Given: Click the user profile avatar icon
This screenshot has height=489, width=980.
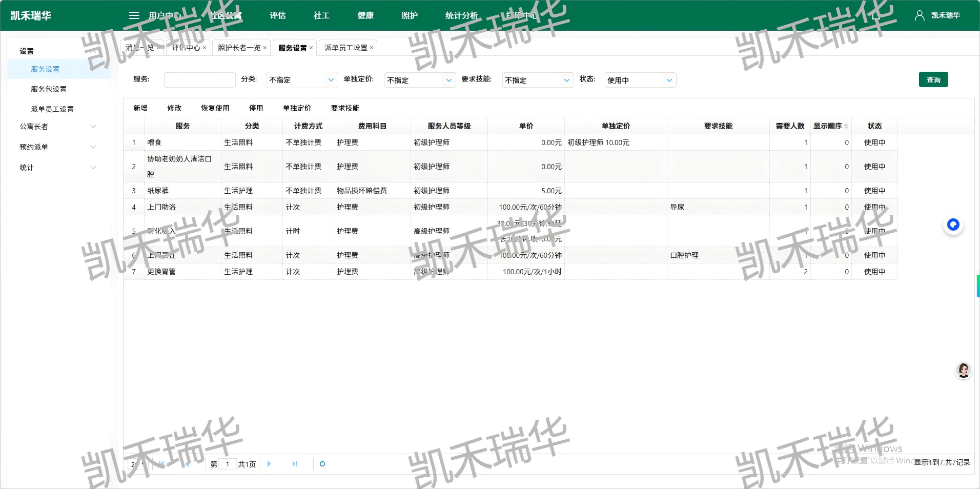Looking at the screenshot, I should tap(919, 15).
